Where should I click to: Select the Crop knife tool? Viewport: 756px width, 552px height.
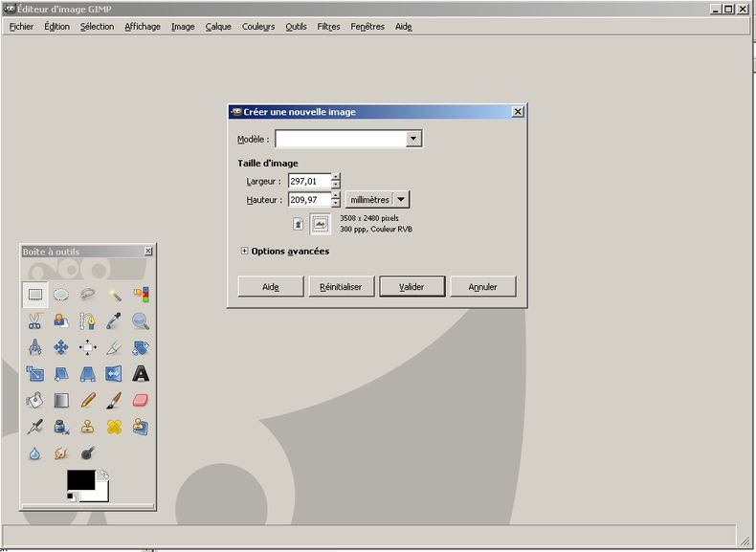[114, 347]
